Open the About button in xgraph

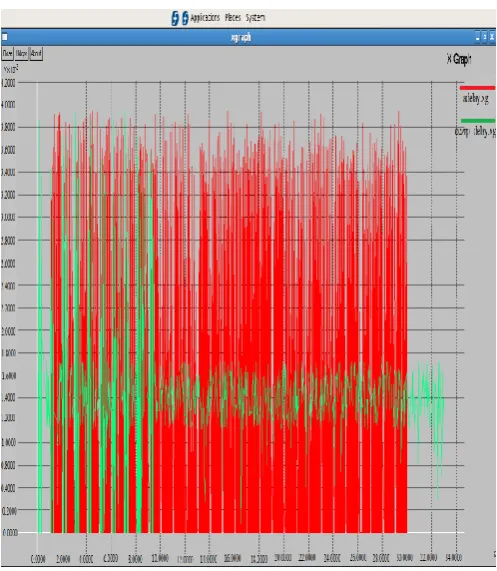coord(36,54)
